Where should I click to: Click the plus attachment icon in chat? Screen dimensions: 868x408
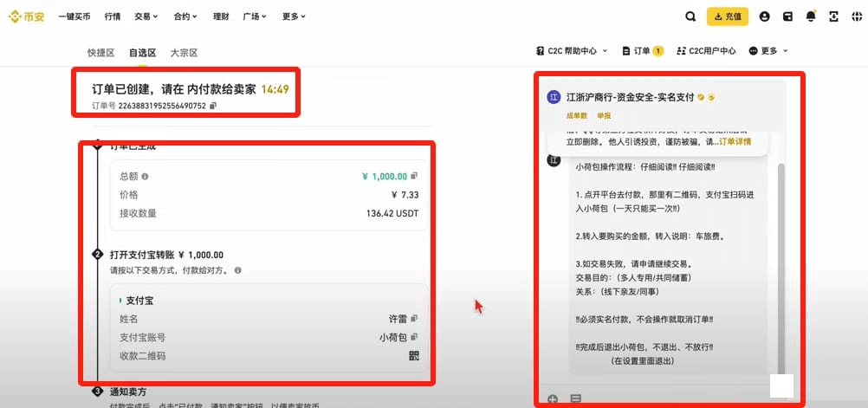click(553, 399)
